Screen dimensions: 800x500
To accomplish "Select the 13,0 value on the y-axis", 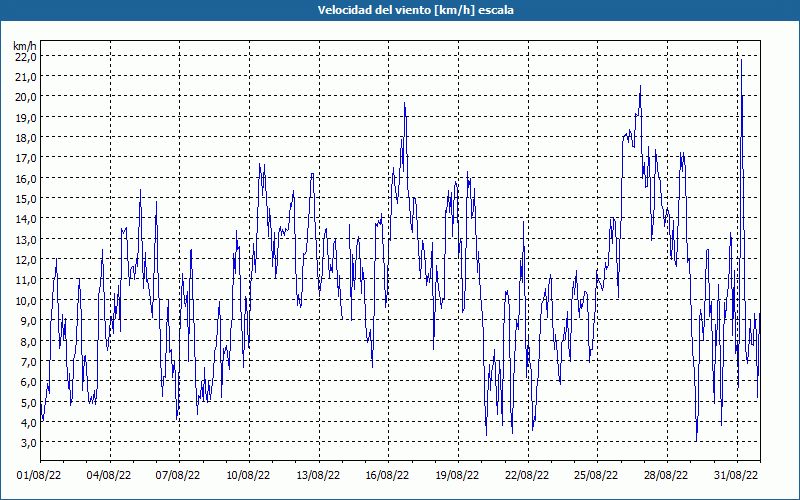I will [x=26, y=239].
